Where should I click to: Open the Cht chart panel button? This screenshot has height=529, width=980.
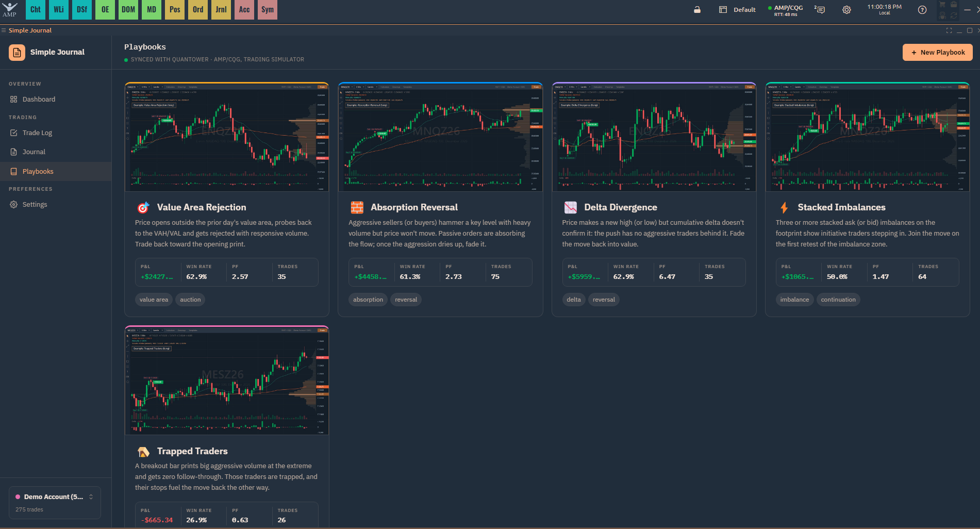coord(36,10)
